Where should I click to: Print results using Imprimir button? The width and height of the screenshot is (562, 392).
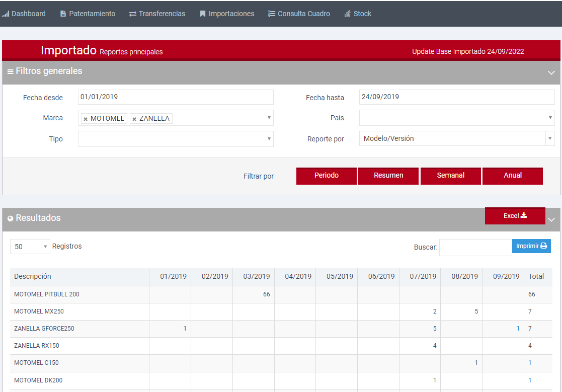531,246
